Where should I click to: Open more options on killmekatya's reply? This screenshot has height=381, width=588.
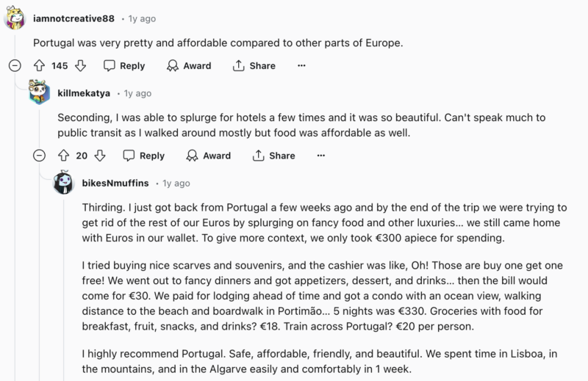click(x=320, y=156)
